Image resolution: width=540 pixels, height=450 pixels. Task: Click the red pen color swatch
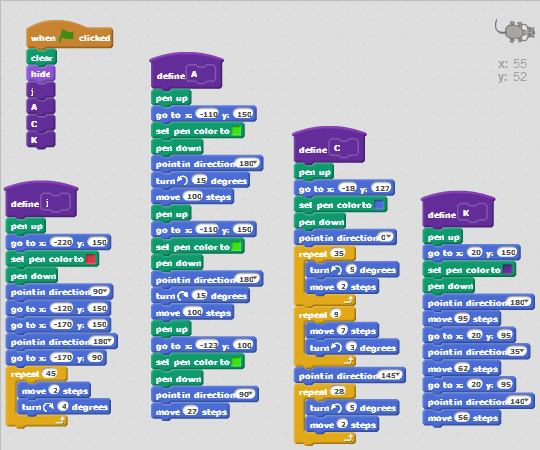point(91,259)
